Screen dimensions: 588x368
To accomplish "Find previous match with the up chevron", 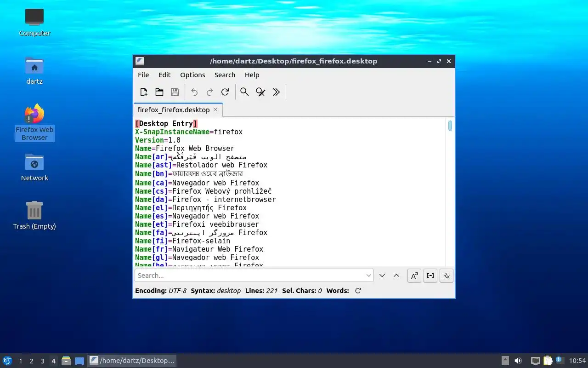I will tap(396, 276).
